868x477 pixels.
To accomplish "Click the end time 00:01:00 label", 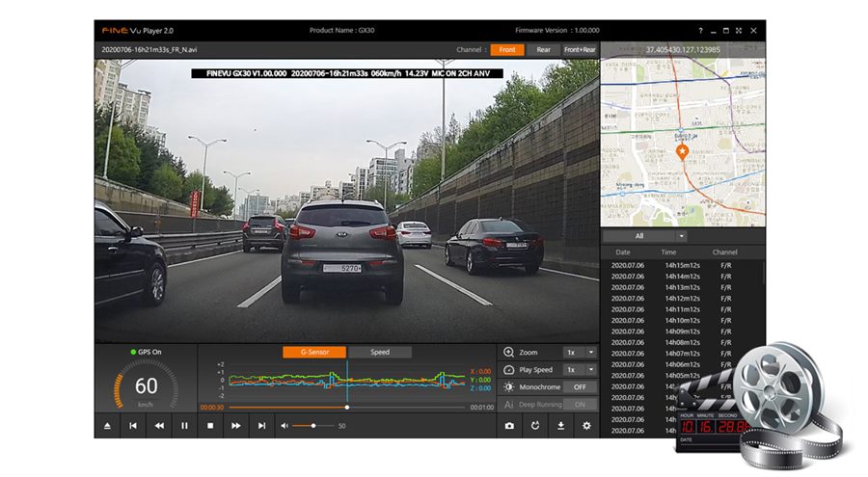I will (481, 408).
